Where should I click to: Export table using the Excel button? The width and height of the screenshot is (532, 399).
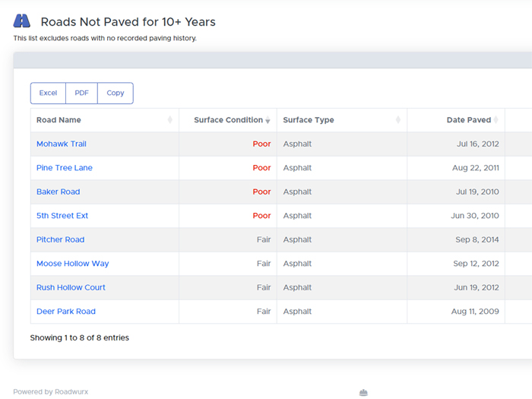(48, 93)
